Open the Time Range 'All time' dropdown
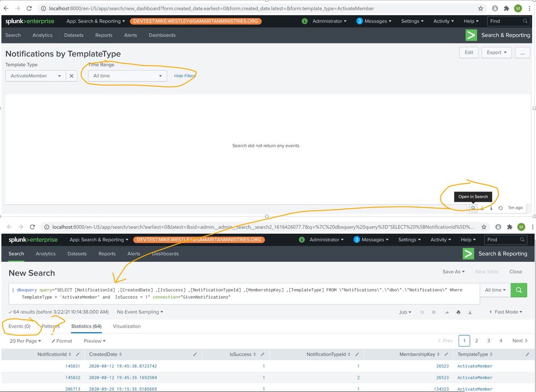The height and width of the screenshot is (392, 536). point(127,76)
